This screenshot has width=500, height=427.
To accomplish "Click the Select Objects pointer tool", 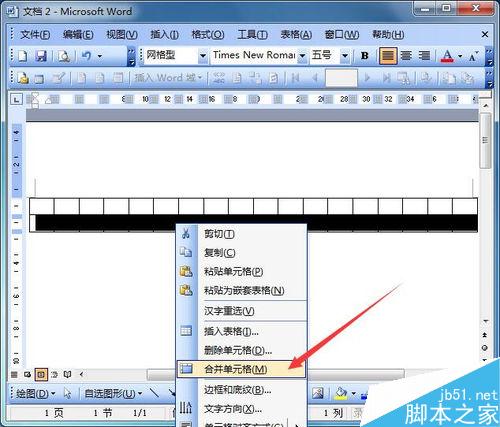I will pos(68,394).
